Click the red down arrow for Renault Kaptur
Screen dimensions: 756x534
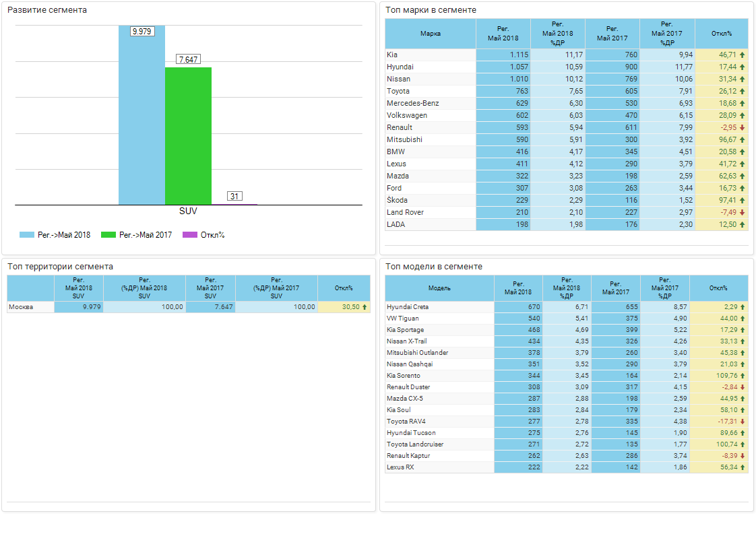(x=742, y=456)
